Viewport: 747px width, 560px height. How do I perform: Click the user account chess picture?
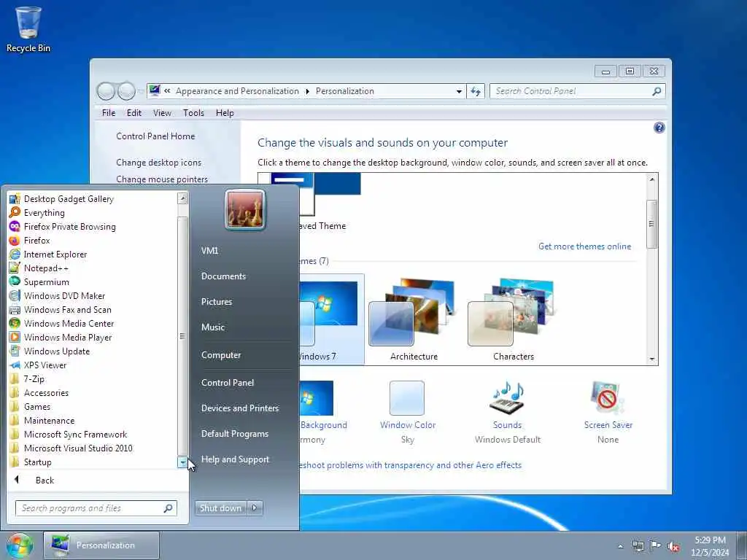(245, 209)
